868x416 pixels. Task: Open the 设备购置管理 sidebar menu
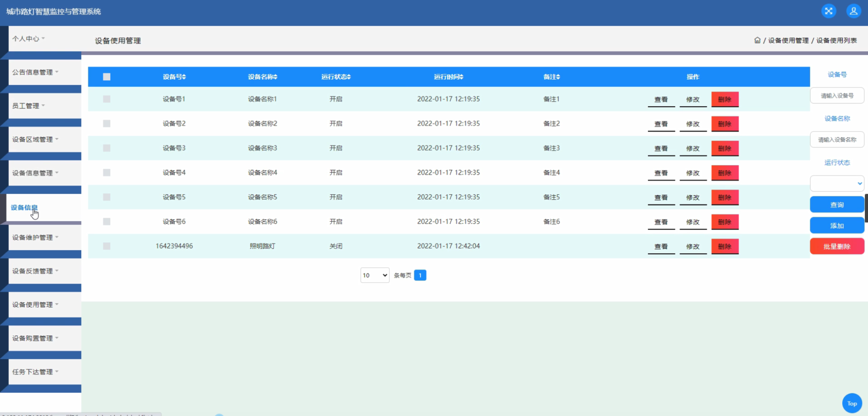[x=35, y=338]
